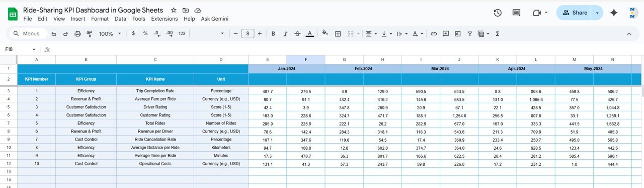Increase font size with plus button
The width and height of the screenshot is (644, 188).
click(x=260, y=34)
